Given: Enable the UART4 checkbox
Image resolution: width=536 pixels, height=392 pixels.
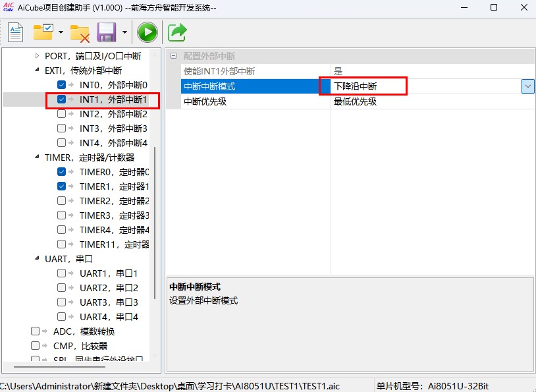Looking at the screenshot, I should pyautogui.click(x=61, y=317).
